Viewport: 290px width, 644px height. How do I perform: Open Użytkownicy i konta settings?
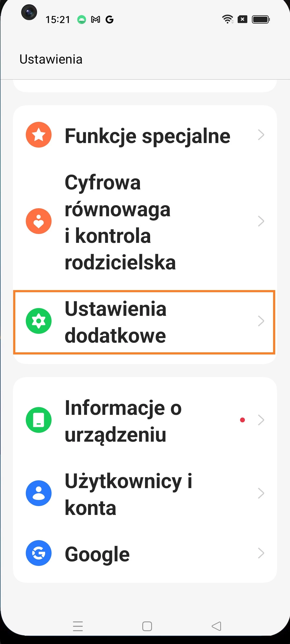[128, 494]
